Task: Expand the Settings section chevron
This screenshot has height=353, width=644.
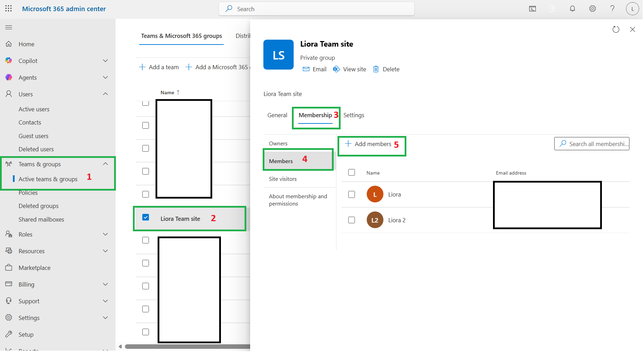Action: [105, 318]
